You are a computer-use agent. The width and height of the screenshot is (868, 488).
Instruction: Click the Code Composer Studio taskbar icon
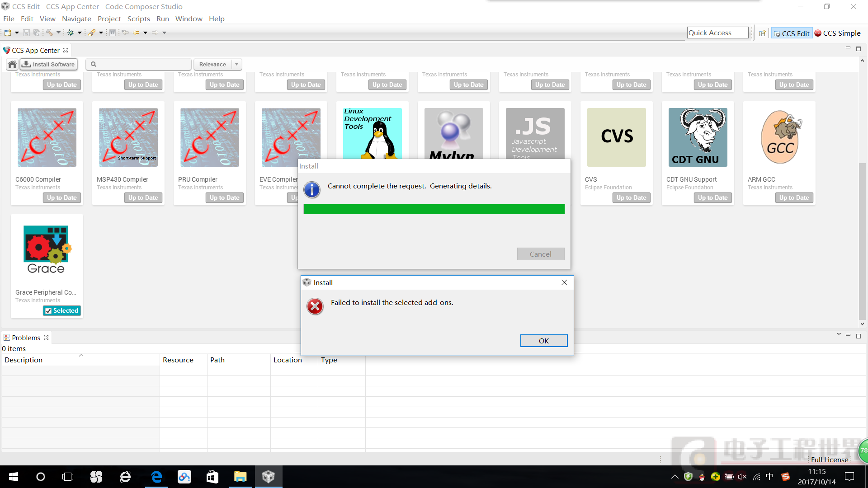pos(269,477)
